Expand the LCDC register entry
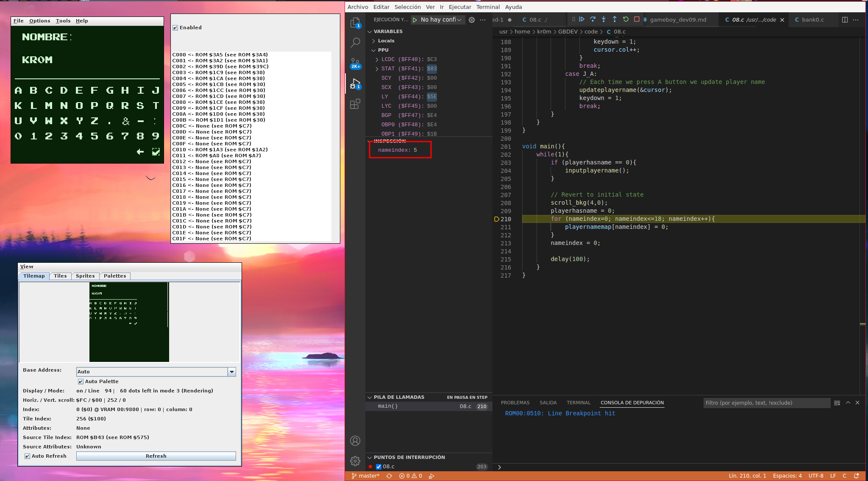Image resolution: width=868 pixels, height=481 pixels. point(377,59)
